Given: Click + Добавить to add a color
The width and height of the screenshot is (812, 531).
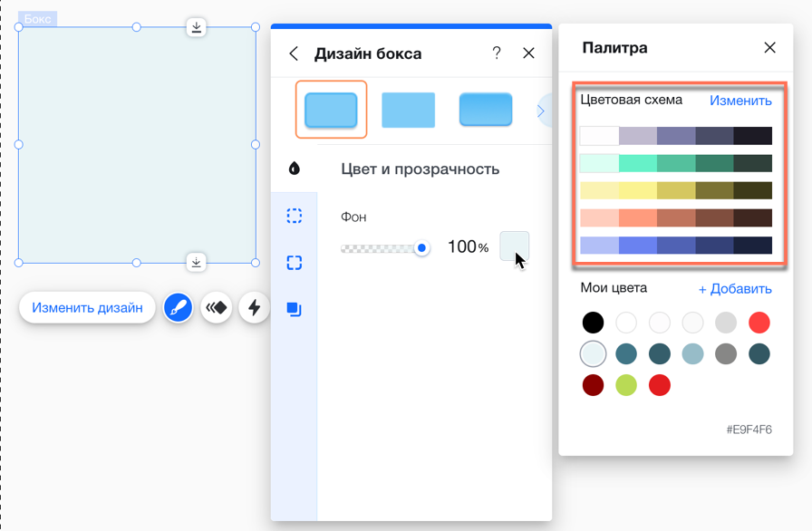Looking at the screenshot, I should point(735,289).
